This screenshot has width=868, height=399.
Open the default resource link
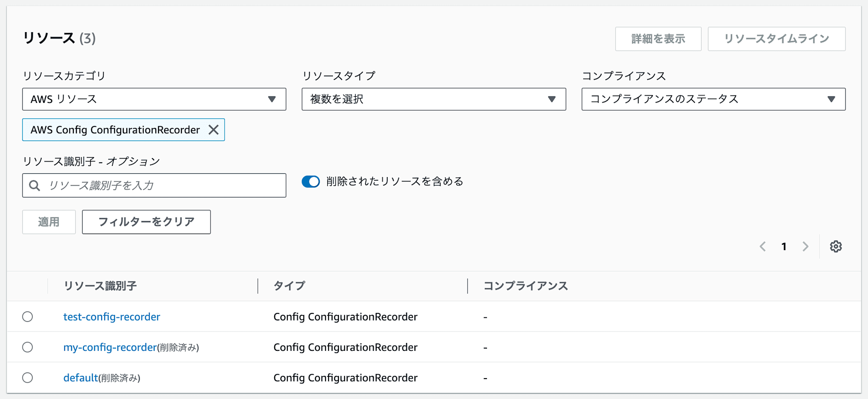(81, 377)
